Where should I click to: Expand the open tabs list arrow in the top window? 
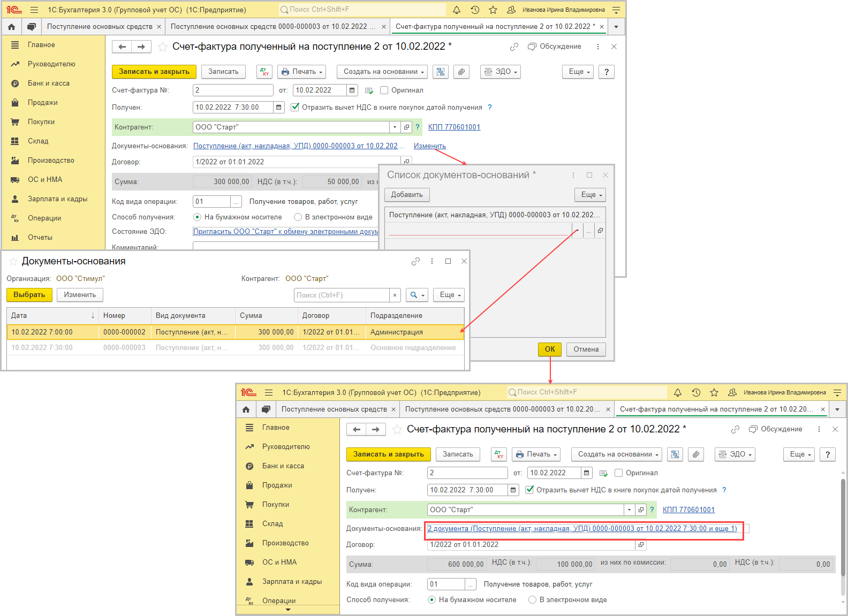pos(616,27)
